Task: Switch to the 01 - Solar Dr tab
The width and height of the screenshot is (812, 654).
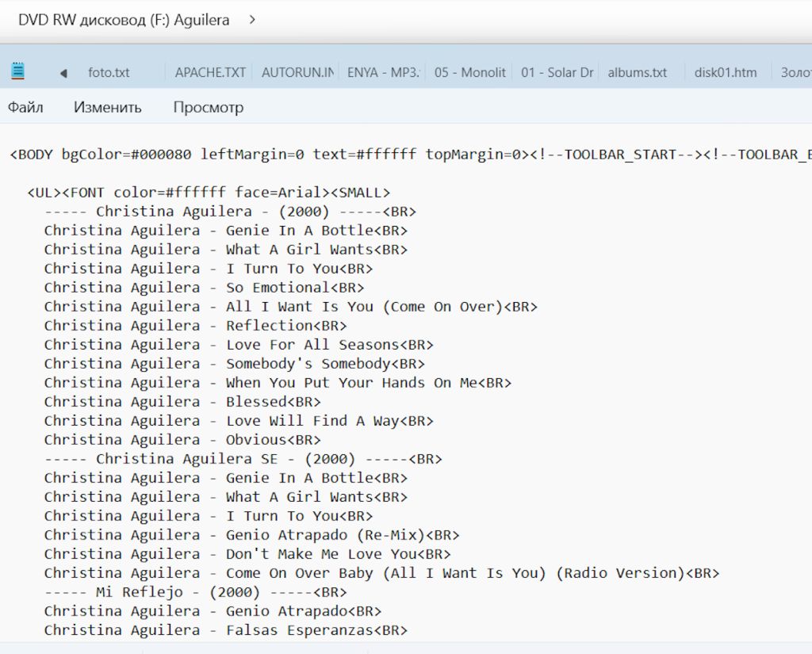Action: point(557,72)
